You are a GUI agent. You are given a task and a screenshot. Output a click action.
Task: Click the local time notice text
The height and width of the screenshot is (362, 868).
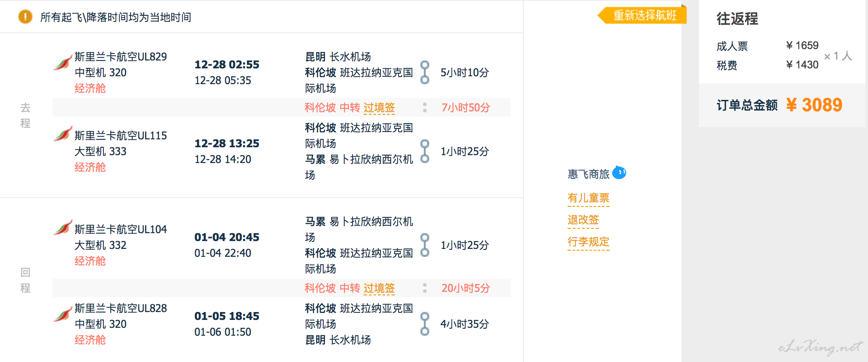[x=116, y=17]
